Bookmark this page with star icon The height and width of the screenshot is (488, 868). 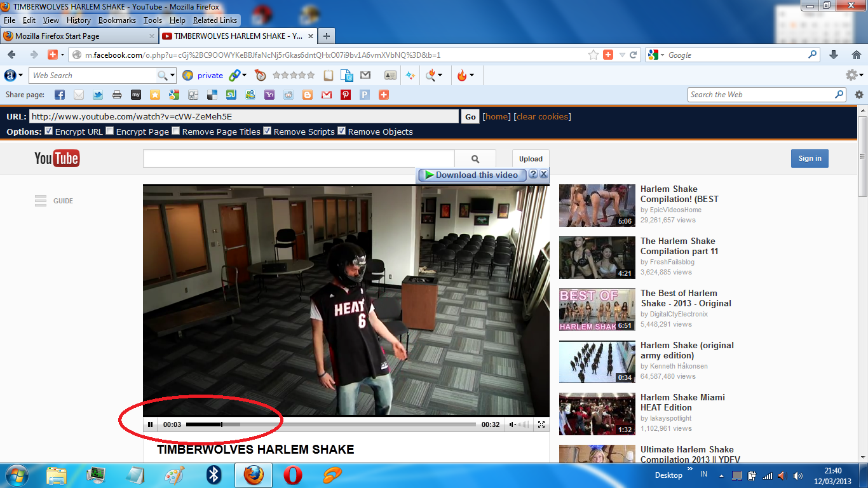593,55
